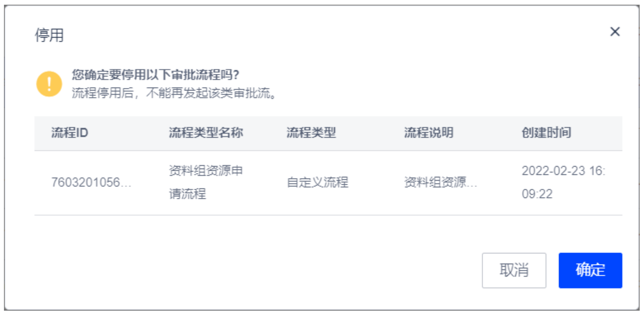Click the truncated 资料组资源... description cell

pos(440,182)
